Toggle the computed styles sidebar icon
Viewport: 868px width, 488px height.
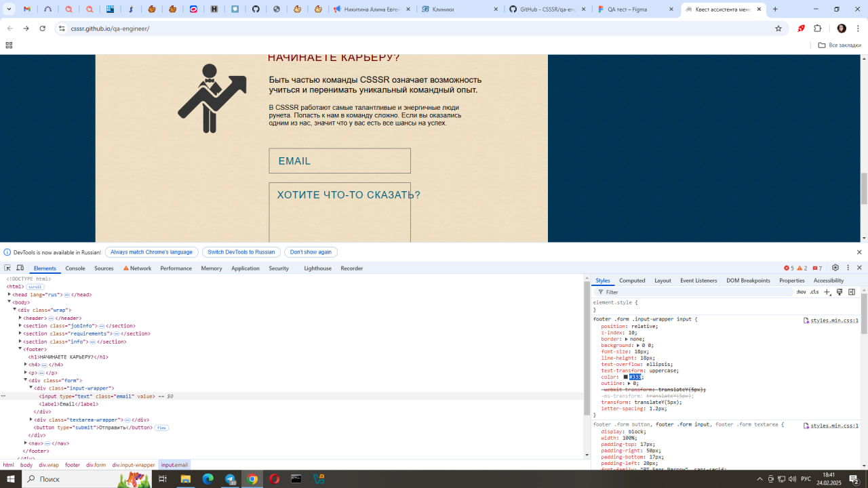click(x=852, y=292)
